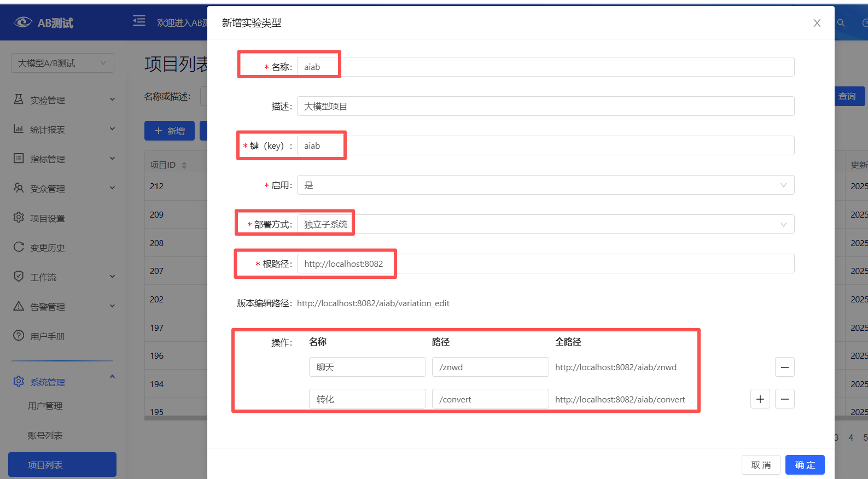
Task: Open the 部署方式 dropdown
Action: click(x=545, y=225)
